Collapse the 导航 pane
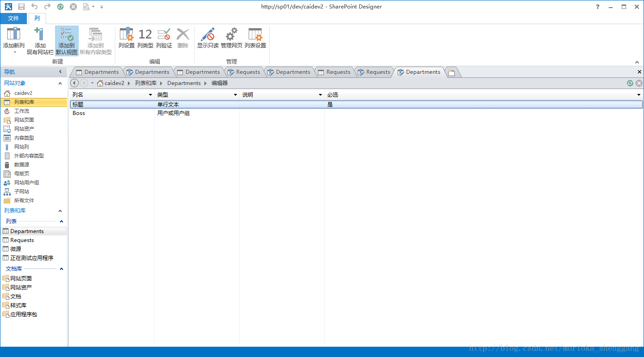Image resolution: width=644 pixels, height=357 pixels. pyautogui.click(x=60, y=72)
